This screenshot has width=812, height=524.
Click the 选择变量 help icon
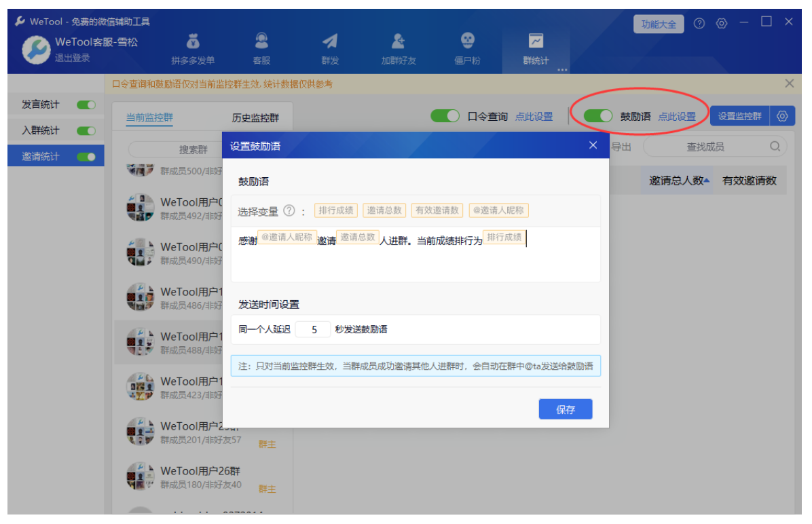(x=289, y=210)
